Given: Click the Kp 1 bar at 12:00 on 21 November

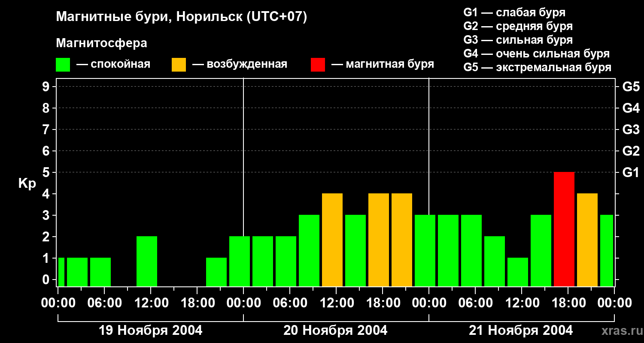Looking at the screenshot, I should coord(518,272).
